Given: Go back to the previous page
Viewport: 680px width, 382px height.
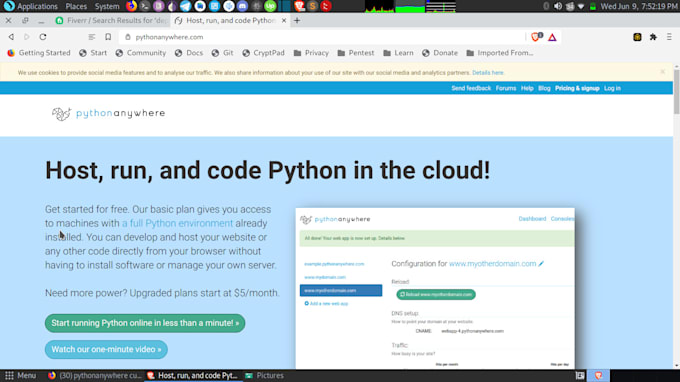Looking at the screenshot, I should tap(11, 37).
